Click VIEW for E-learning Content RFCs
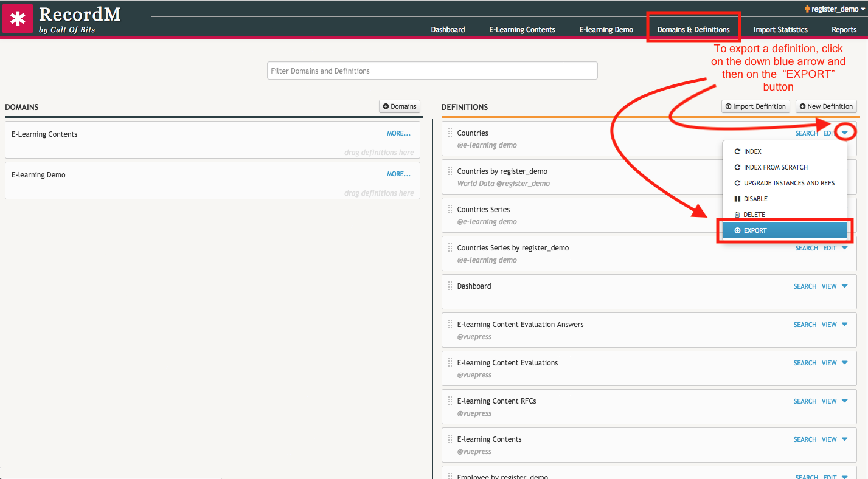 click(829, 401)
